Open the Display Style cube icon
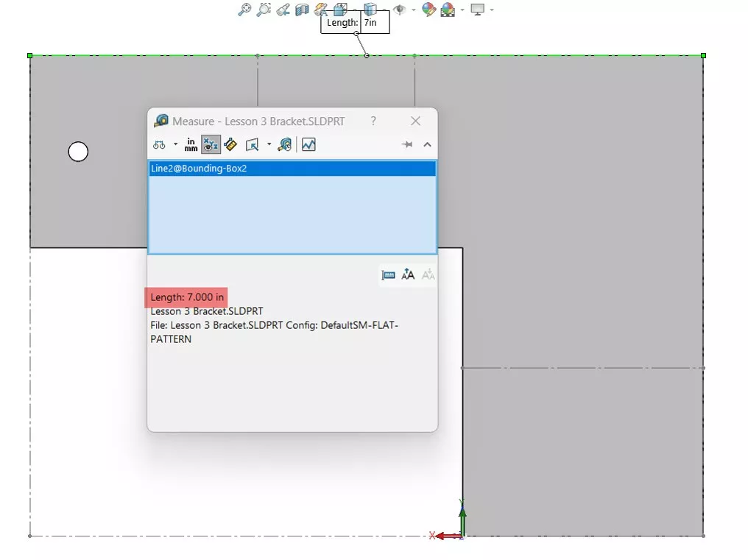Viewport: 748px width, 560px height. tap(370, 7)
